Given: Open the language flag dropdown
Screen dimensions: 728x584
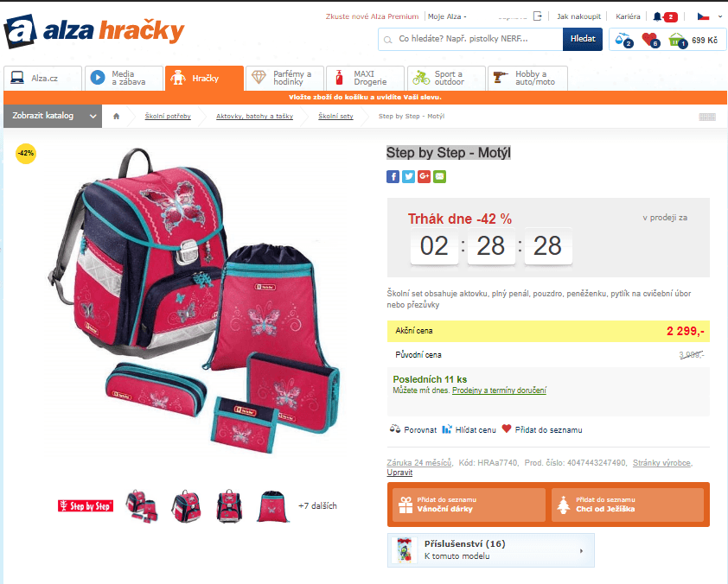Looking at the screenshot, I should click(x=710, y=16).
